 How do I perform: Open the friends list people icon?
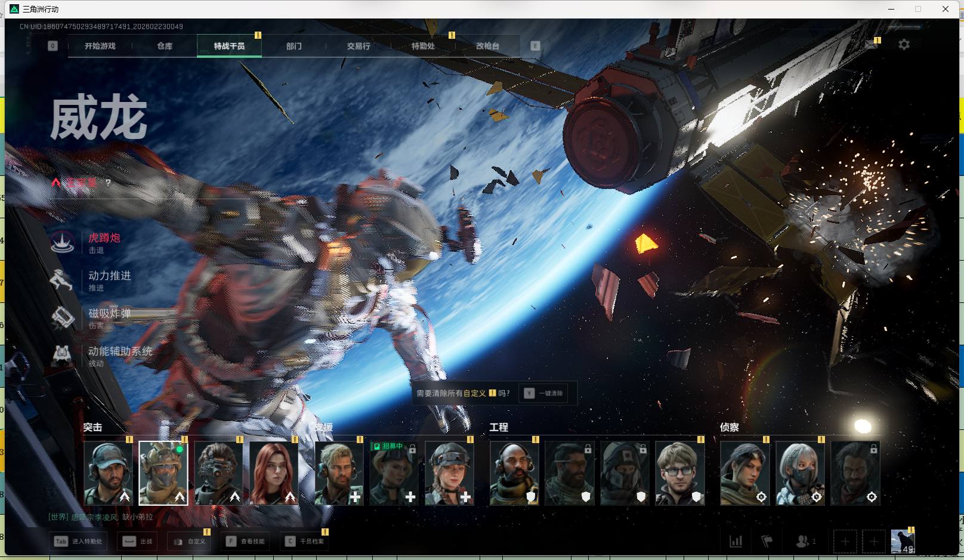coord(802,541)
